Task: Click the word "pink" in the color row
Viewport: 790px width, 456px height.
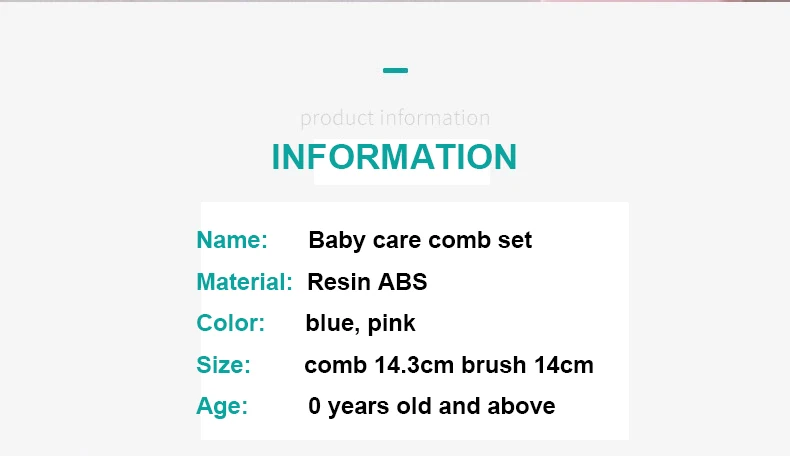Action: [392, 324]
